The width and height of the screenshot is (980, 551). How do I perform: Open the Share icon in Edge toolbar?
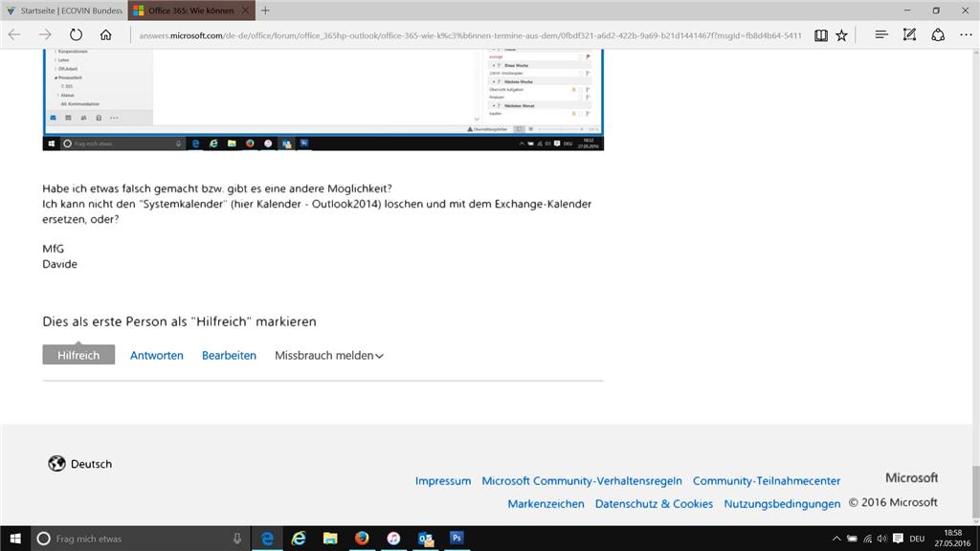point(938,35)
